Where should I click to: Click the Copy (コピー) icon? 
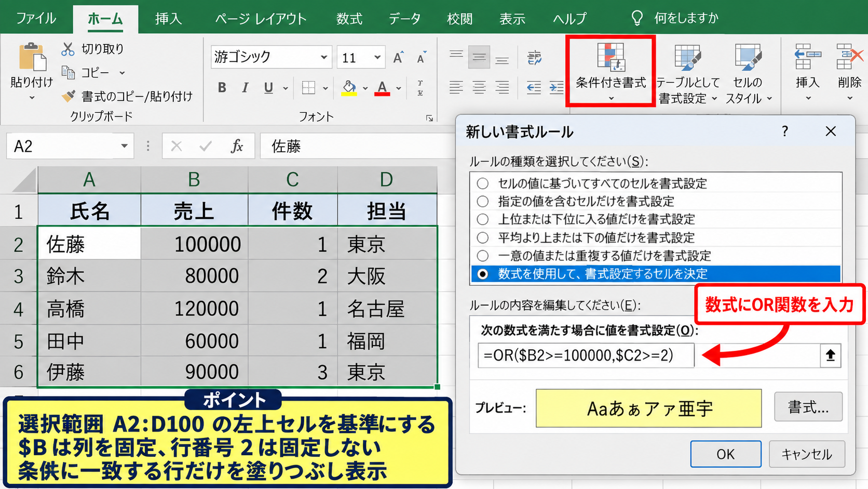pyautogui.click(x=68, y=72)
